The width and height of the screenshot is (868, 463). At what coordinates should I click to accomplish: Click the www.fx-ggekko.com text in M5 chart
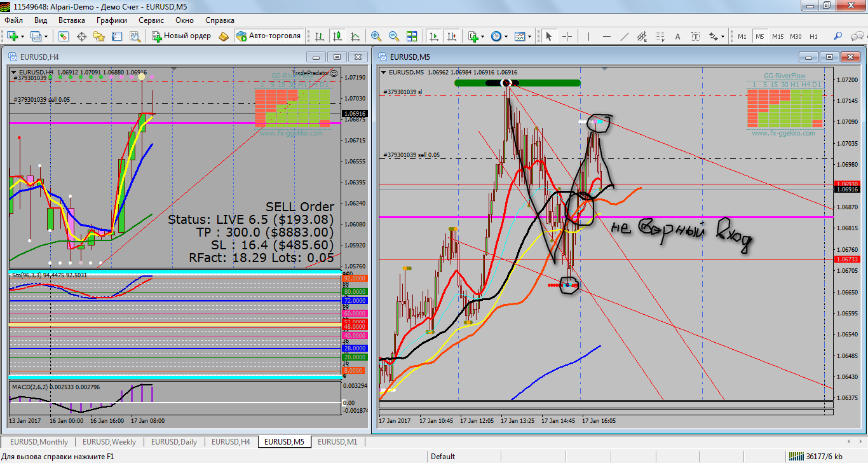(x=785, y=133)
